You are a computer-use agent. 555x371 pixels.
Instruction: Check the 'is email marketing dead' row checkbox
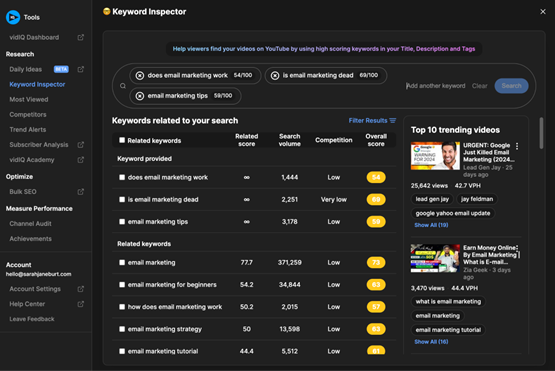point(122,199)
